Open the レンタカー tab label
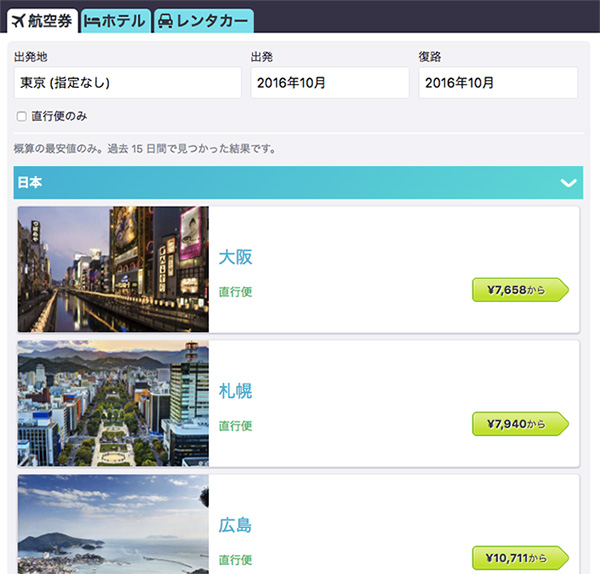 212,21
